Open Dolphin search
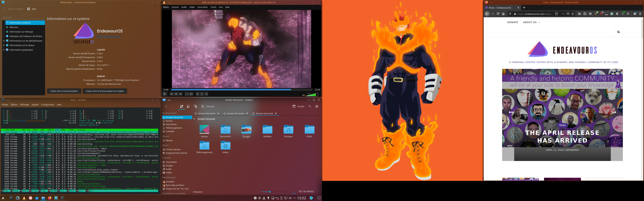Image resolution: width=644 pixels, height=201 pixels. (310, 106)
